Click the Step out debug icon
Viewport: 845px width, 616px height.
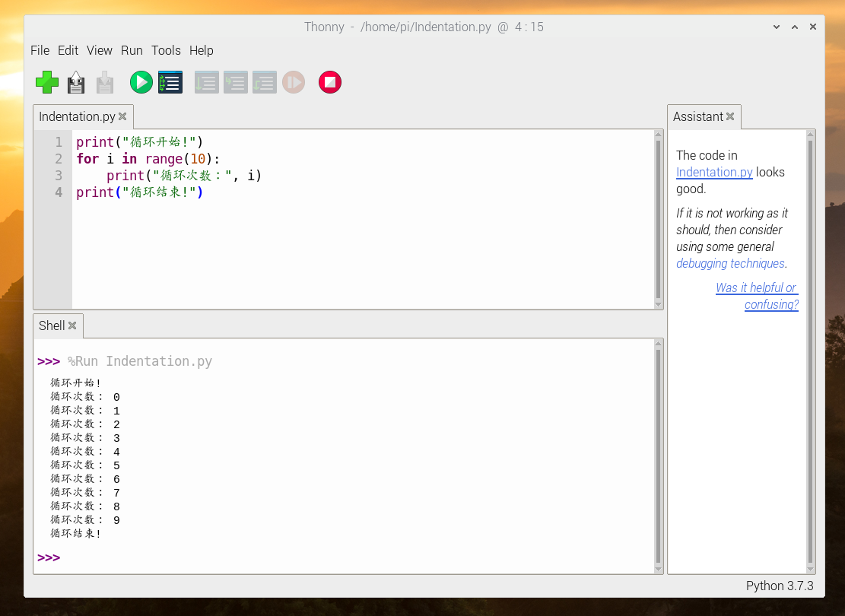[265, 82]
